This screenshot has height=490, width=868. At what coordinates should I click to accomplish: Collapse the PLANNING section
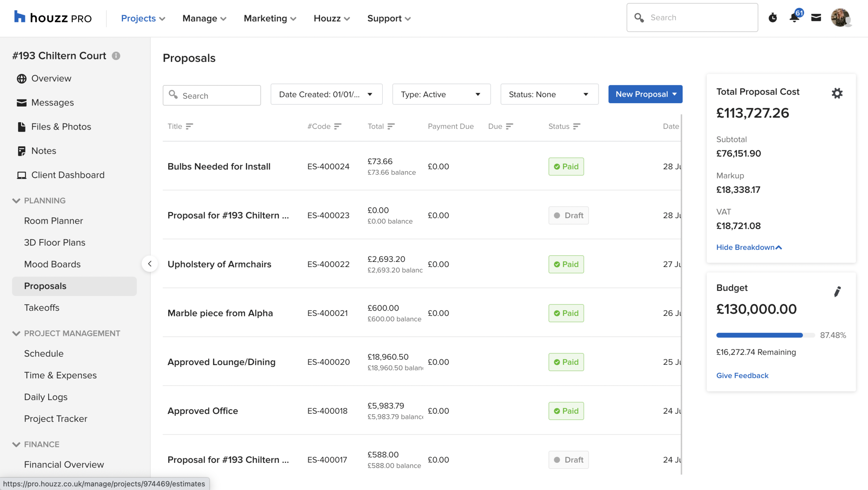(x=16, y=201)
